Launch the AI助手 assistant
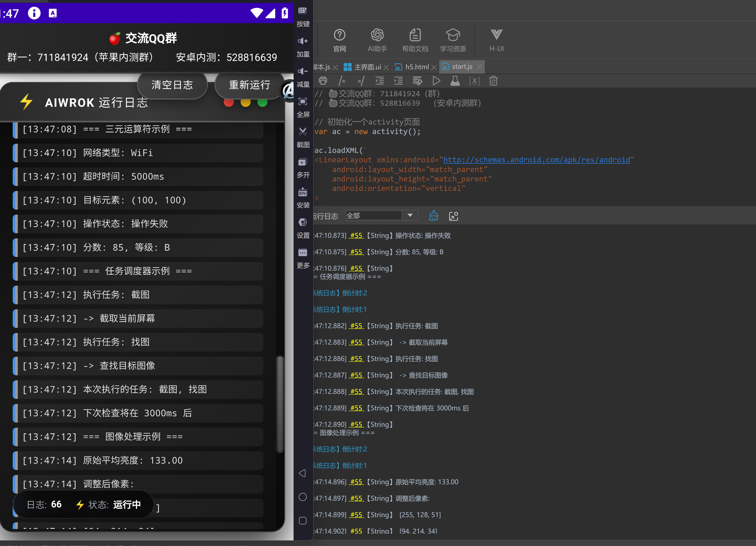This screenshot has width=756, height=546. point(377,40)
